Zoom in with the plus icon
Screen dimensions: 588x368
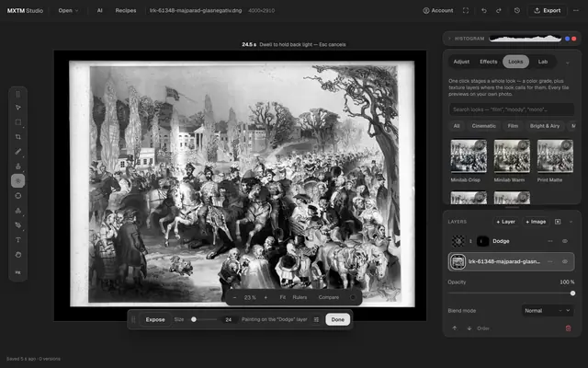(x=266, y=297)
